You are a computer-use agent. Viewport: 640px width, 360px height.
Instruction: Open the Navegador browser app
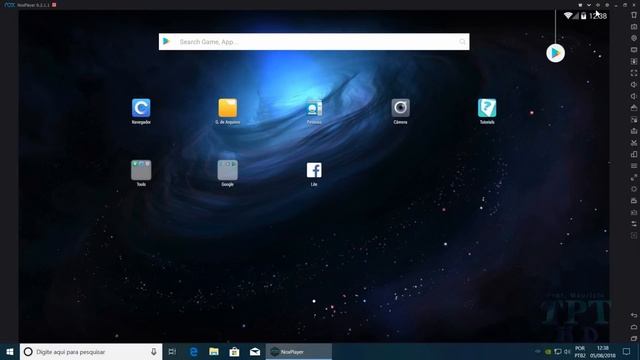point(141,108)
